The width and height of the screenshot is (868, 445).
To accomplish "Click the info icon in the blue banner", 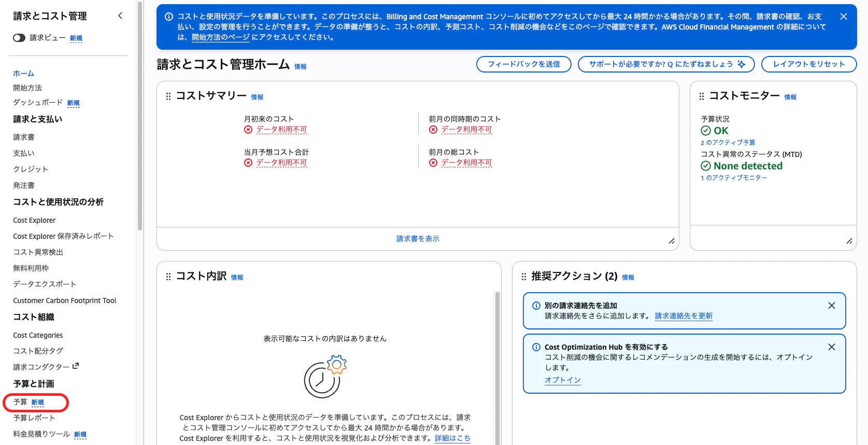I will click(x=169, y=17).
